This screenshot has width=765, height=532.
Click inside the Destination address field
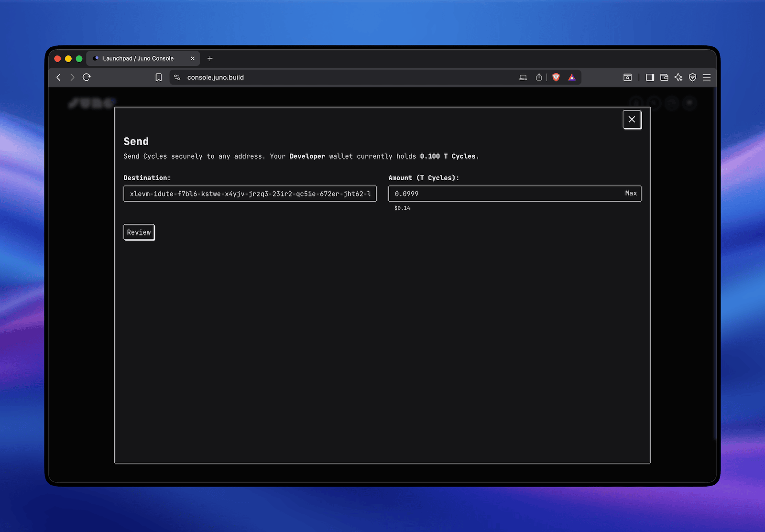250,194
